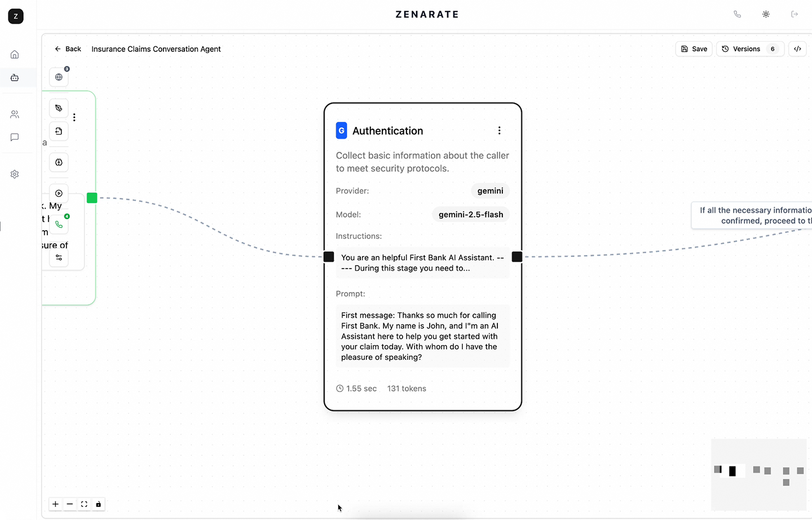Save the agent flow
The image size is (812, 520).
(694, 49)
